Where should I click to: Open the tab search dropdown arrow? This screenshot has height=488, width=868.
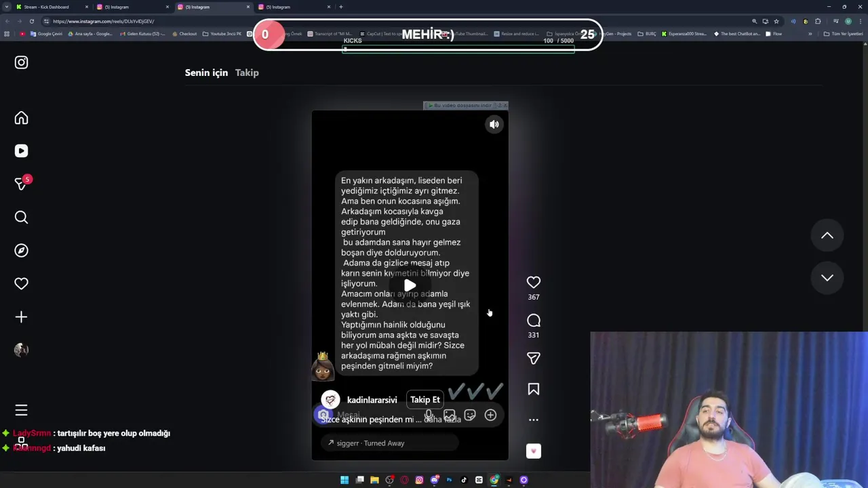tap(6, 7)
